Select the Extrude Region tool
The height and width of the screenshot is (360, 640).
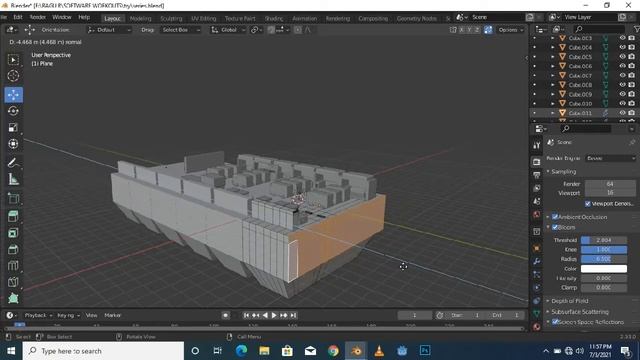(x=13, y=216)
